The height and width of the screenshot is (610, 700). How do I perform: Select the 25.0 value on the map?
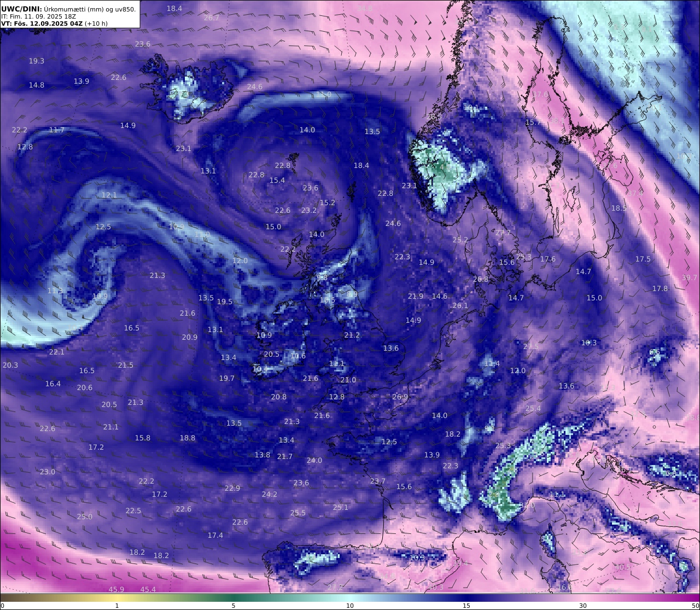[85, 517]
